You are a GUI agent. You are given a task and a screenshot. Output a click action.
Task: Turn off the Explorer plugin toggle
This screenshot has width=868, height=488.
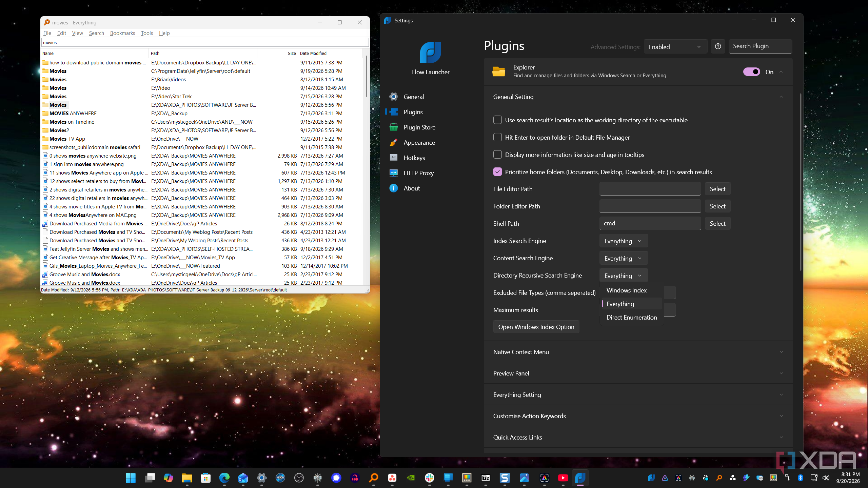pos(751,72)
